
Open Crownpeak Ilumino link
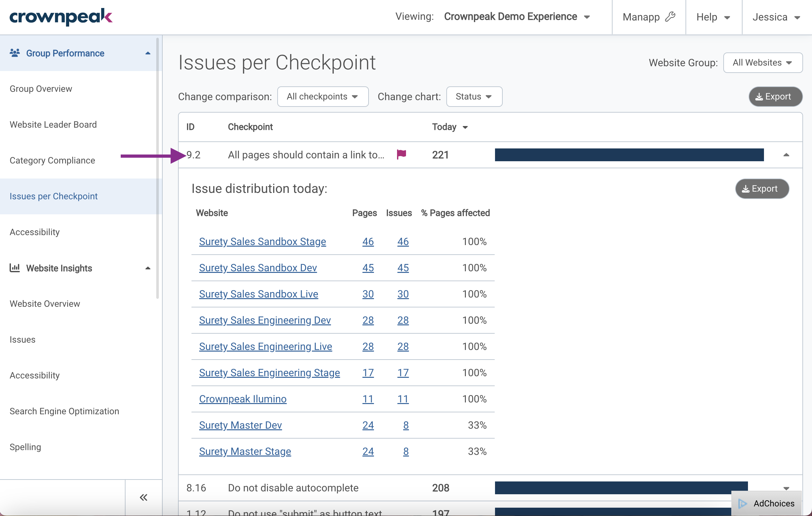pyautogui.click(x=243, y=399)
